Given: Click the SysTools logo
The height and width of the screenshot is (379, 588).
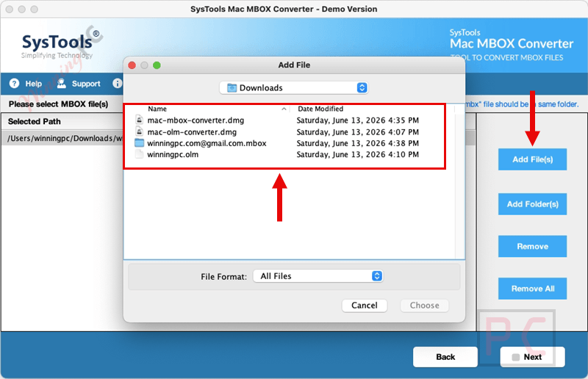Looking at the screenshot, I should (61, 46).
